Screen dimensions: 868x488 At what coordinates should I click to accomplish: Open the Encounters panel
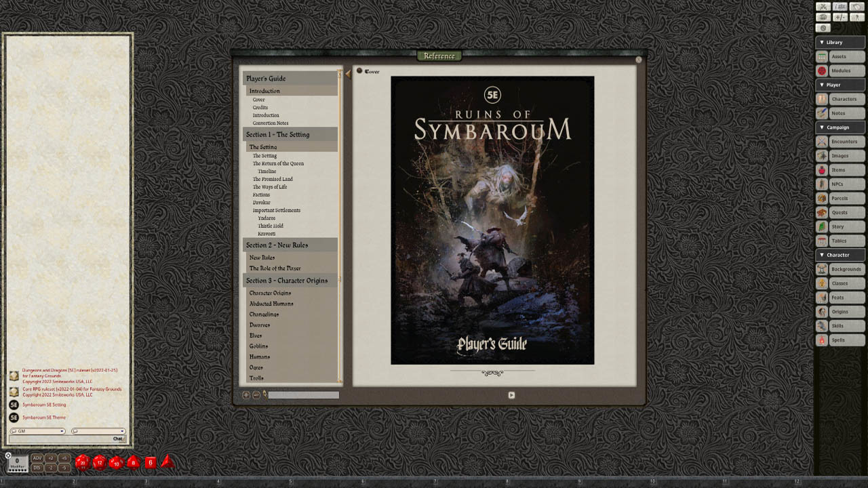click(x=846, y=141)
